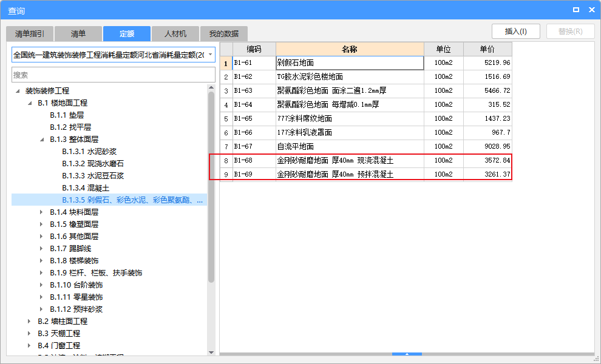Select B.1.3.4 混凝土 tree item
This screenshot has height=364, width=601.
[x=86, y=188]
